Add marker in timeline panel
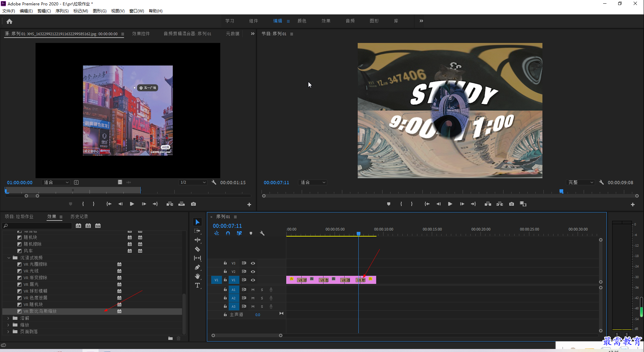644x352 pixels. (x=251, y=233)
